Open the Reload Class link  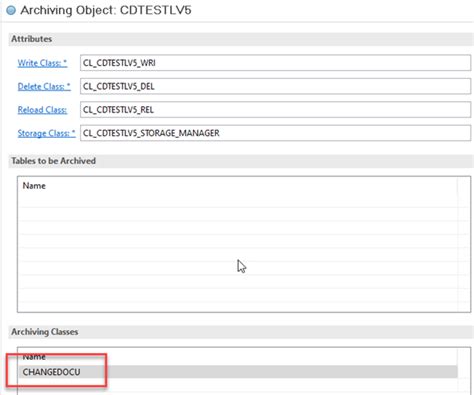(42, 110)
